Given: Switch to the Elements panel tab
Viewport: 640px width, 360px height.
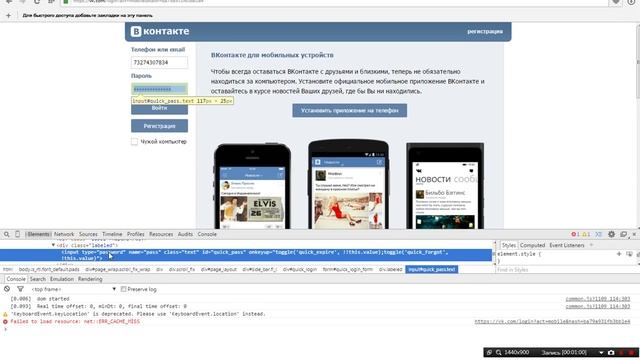Looking at the screenshot, I should click(x=38, y=234).
